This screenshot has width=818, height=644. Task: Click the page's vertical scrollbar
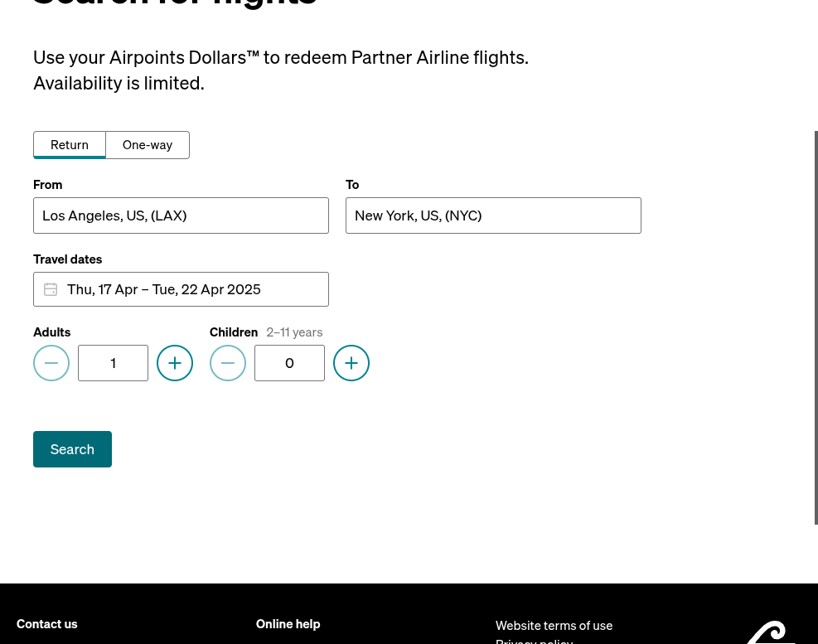click(x=816, y=327)
